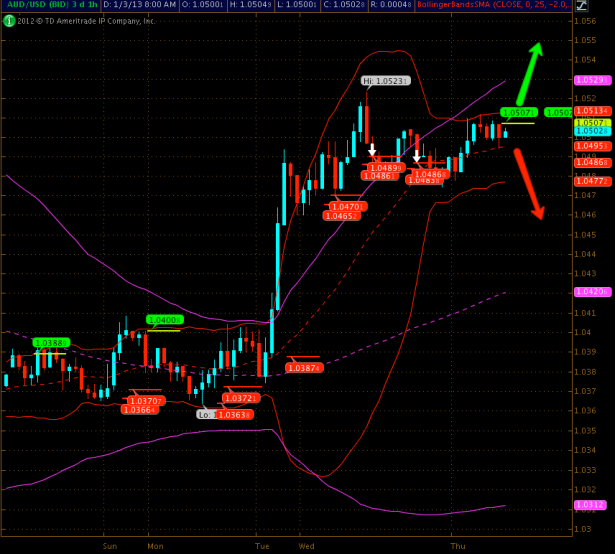The image size is (615, 554).
Task: Click the 1.056 tick on price axis
Action: click(585, 21)
